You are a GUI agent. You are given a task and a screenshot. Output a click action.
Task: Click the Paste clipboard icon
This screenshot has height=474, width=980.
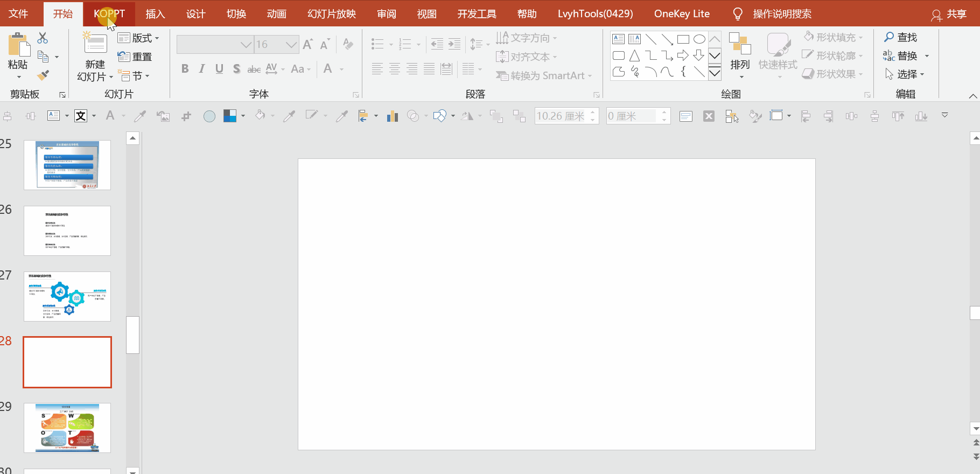click(18, 45)
